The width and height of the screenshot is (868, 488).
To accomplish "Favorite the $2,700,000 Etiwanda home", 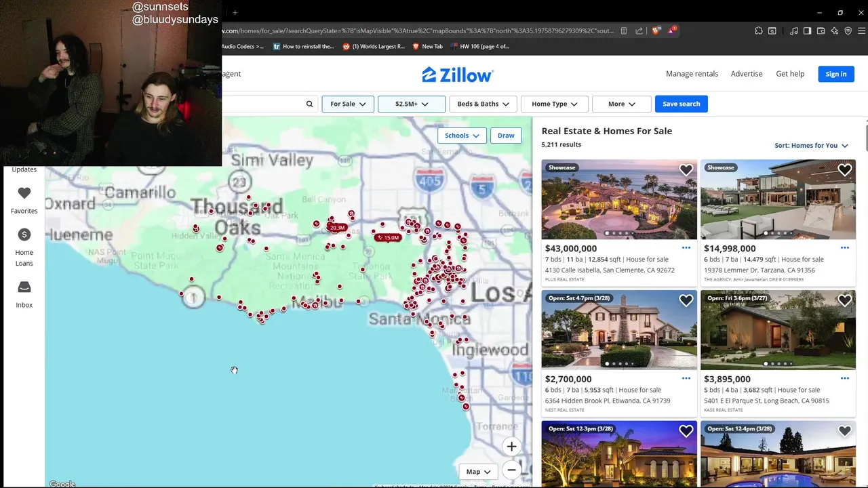I will [x=686, y=300].
